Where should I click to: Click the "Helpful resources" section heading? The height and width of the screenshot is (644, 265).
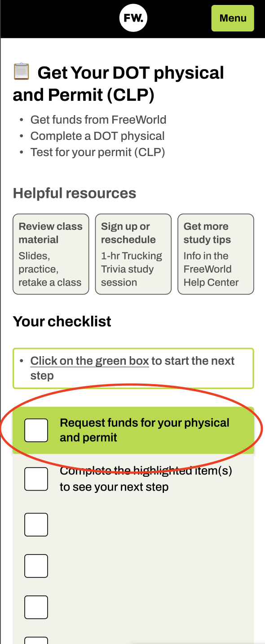tap(75, 193)
